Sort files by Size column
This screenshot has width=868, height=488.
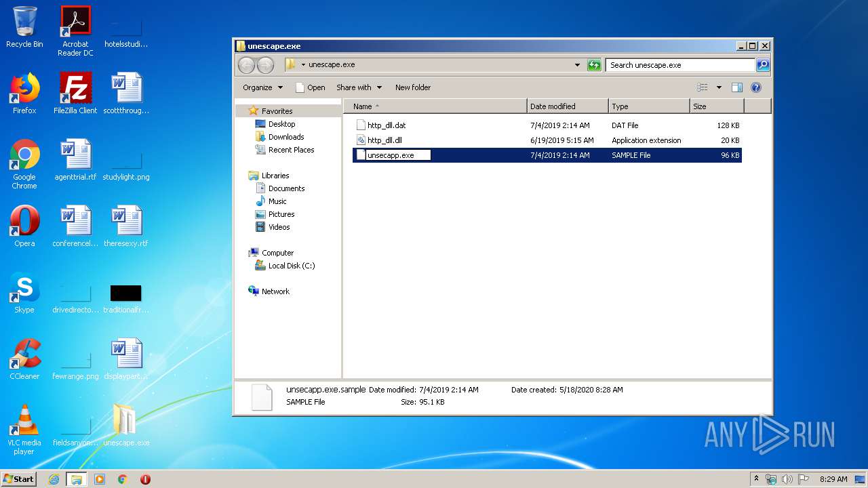717,106
